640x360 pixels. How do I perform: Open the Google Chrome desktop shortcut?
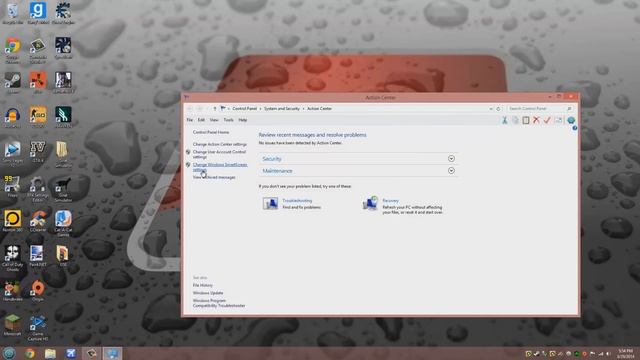[x=13, y=50]
